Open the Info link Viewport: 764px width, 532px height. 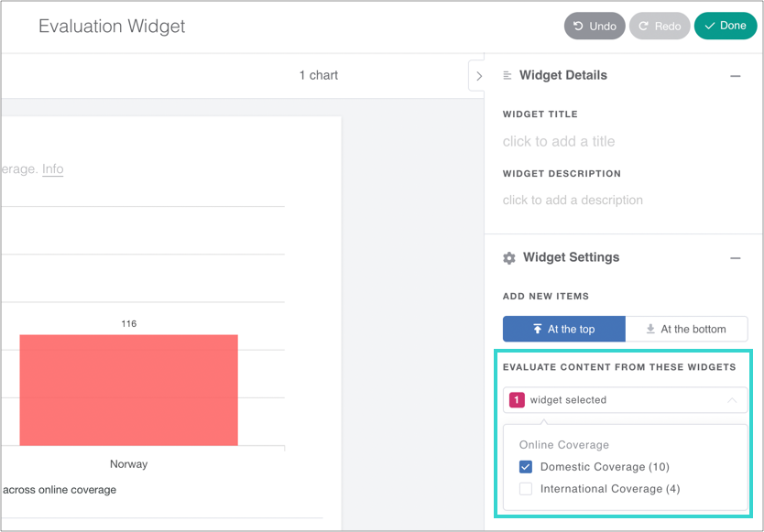(53, 169)
